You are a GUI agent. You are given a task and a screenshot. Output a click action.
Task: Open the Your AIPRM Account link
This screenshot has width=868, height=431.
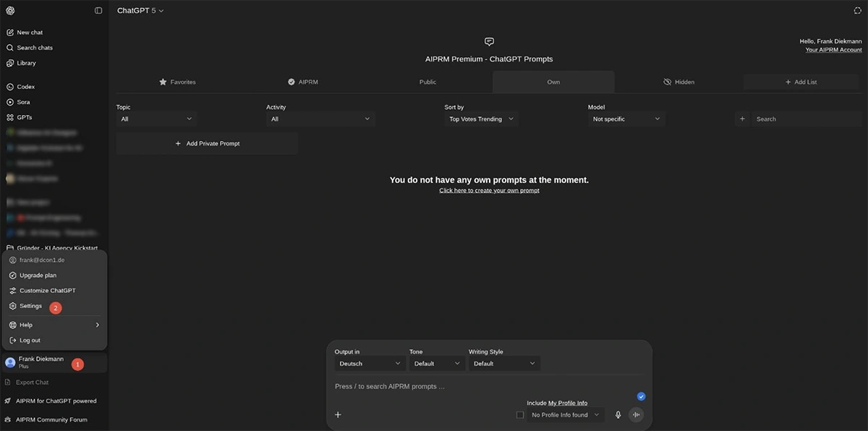(x=833, y=49)
